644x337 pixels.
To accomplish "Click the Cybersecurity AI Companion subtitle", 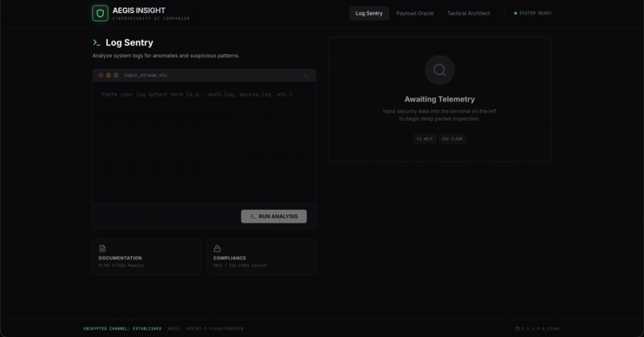I will point(151,18).
